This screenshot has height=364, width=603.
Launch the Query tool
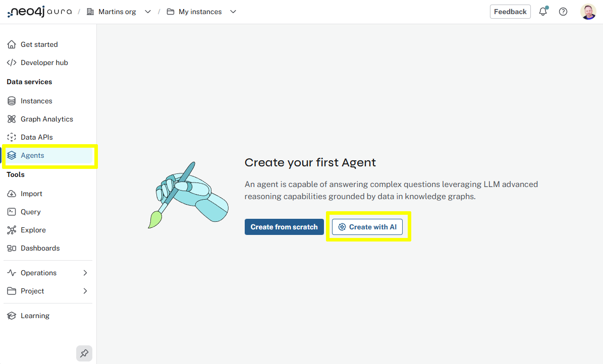coord(31,211)
